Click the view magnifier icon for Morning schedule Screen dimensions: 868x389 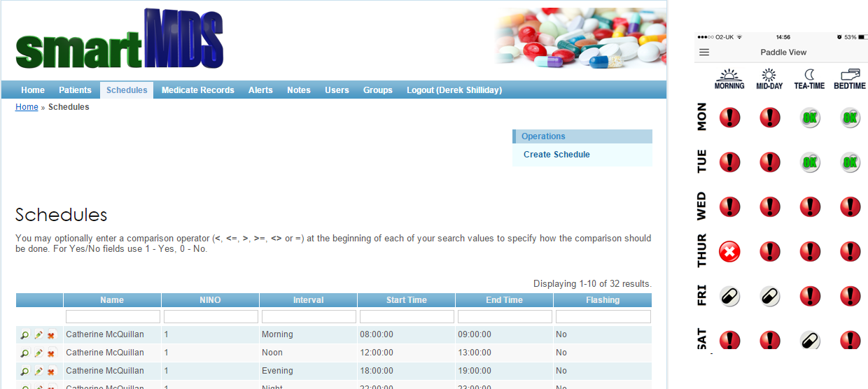(x=24, y=335)
